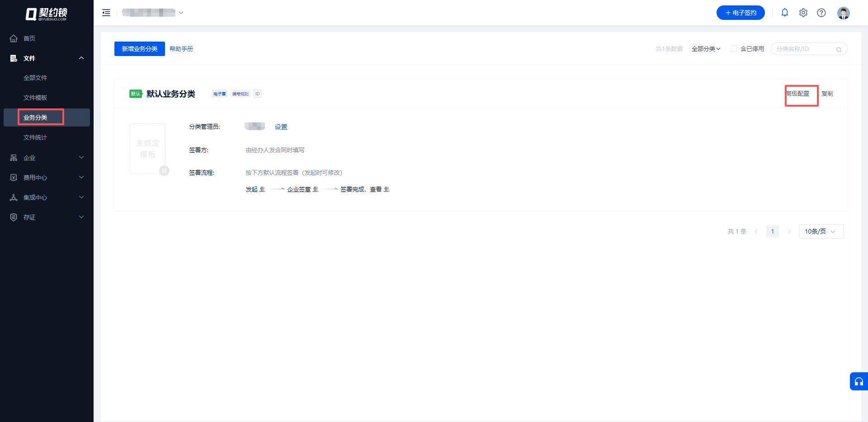This screenshot has width=868, height=422.
Task: Open the customer service headset widget
Action: coord(859,381)
